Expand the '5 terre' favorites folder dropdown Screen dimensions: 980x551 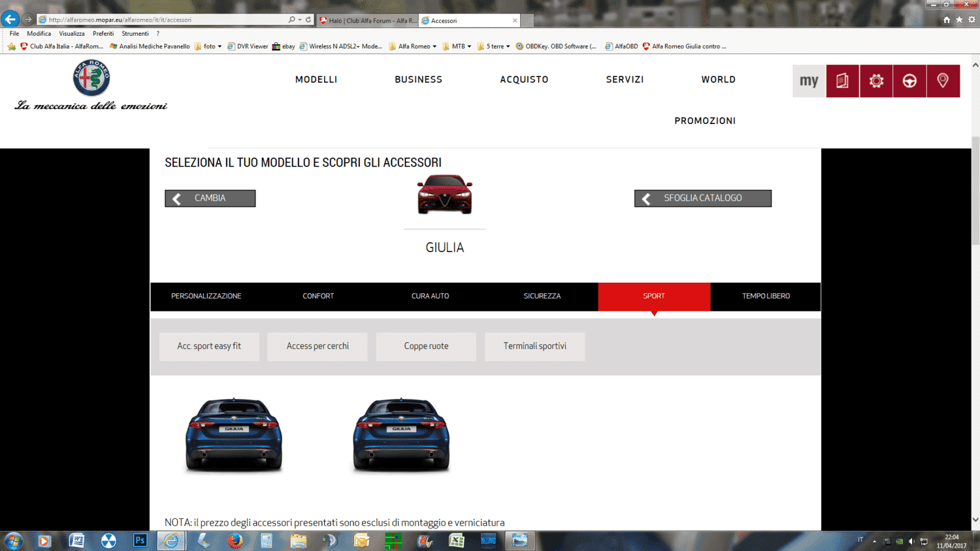click(x=508, y=46)
